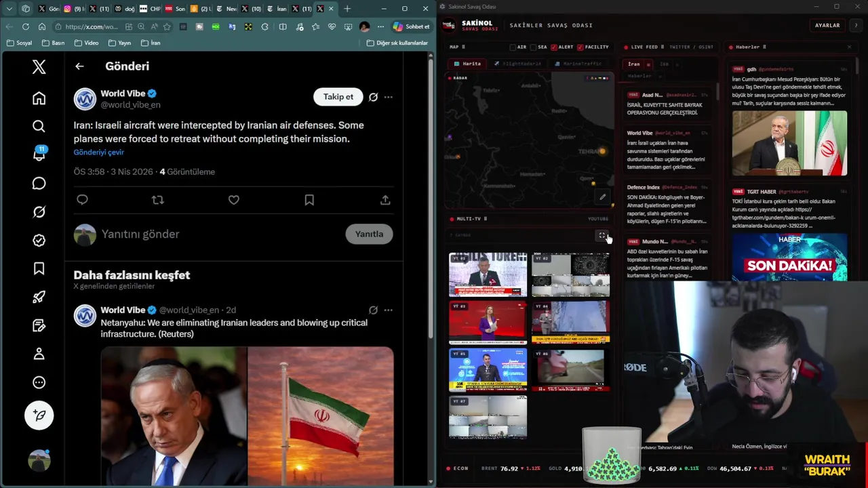Share the World Vibe post
868x488 pixels.
coord(385,200)
